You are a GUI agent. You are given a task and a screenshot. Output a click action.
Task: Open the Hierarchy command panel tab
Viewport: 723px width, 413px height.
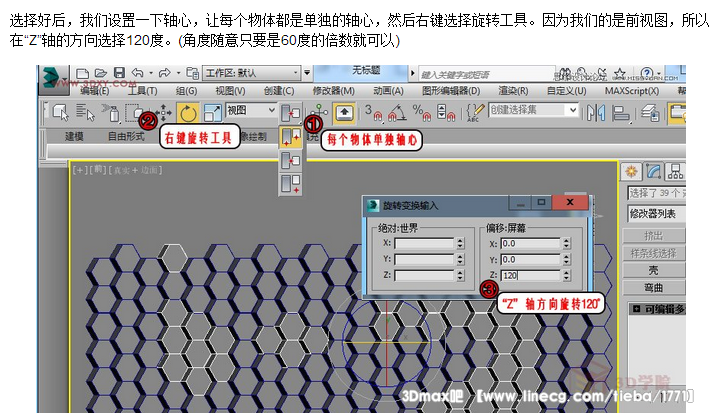click(675, 172)
